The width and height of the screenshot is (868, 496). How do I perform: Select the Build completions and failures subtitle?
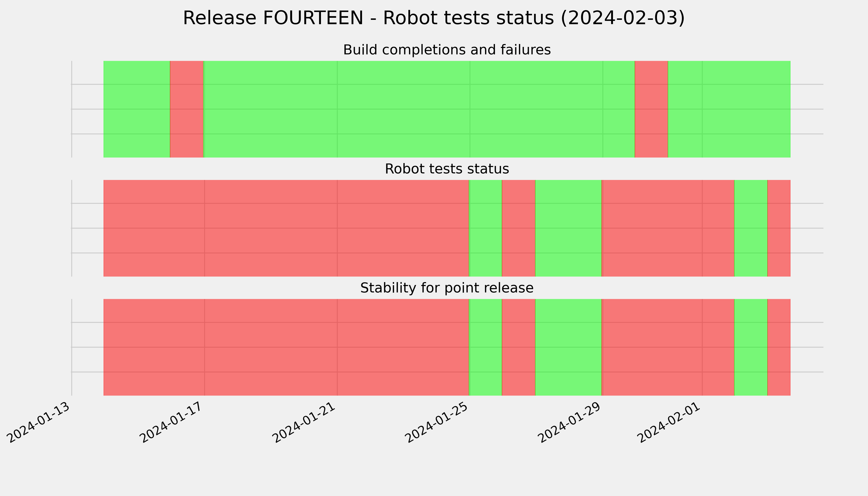click(x=447, y=50)
